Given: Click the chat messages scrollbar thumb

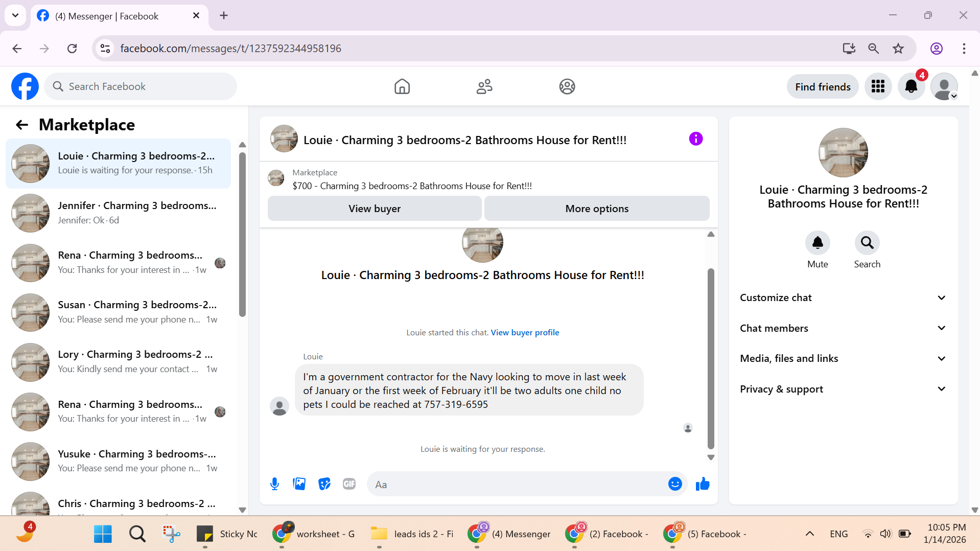Looking at the screenshot, I should click(711, 358).
